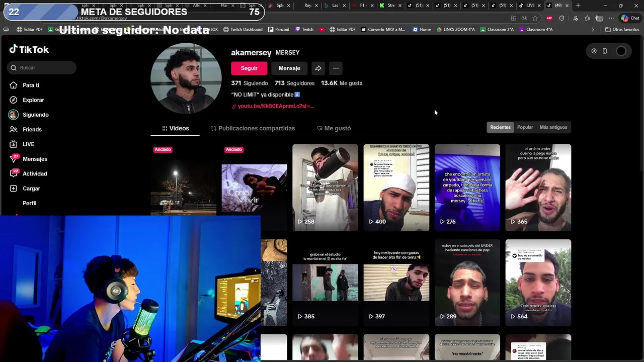This screenshot has height=362, width=644.
Task: Open the video with 289 views
Action: click(x=467, y=283)
